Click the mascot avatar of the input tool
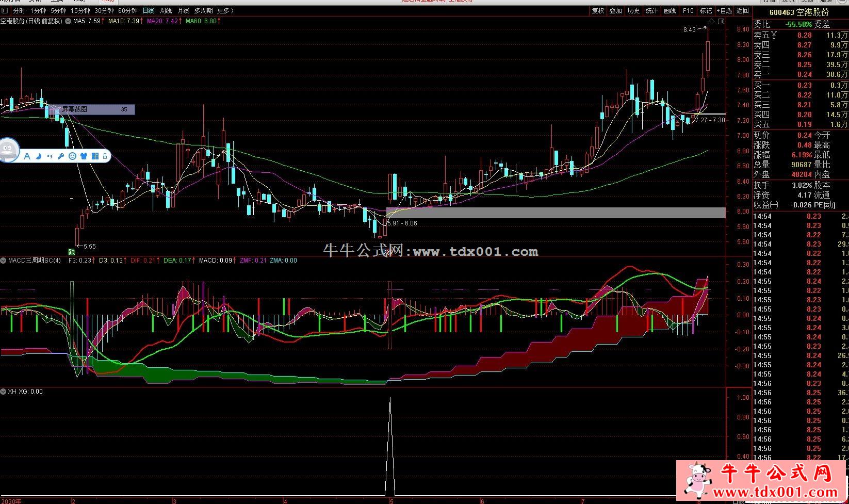Viewport: 849px width, 504px height. pyautogui.click(x=7, y=150)
